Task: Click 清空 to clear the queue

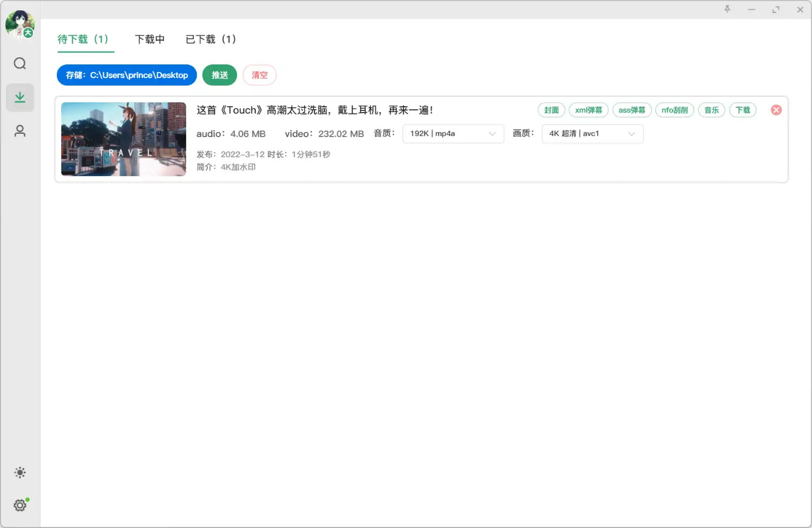Action: pyautogui.click(x=259, y=75)
